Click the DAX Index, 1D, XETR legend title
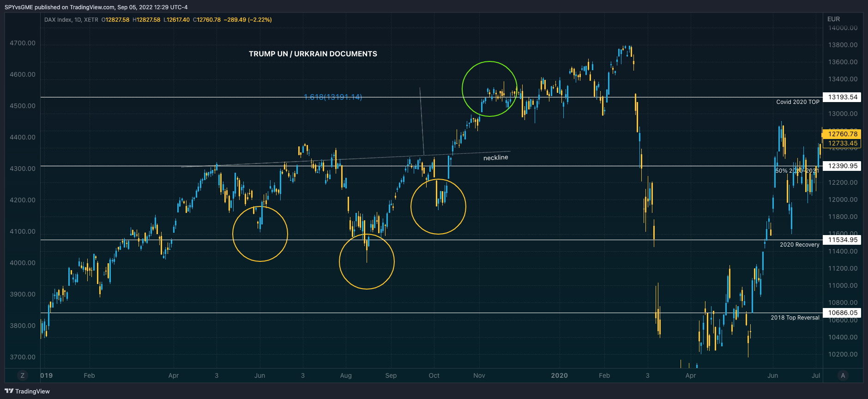Screen dimensions: 868x399 [71, 20]
